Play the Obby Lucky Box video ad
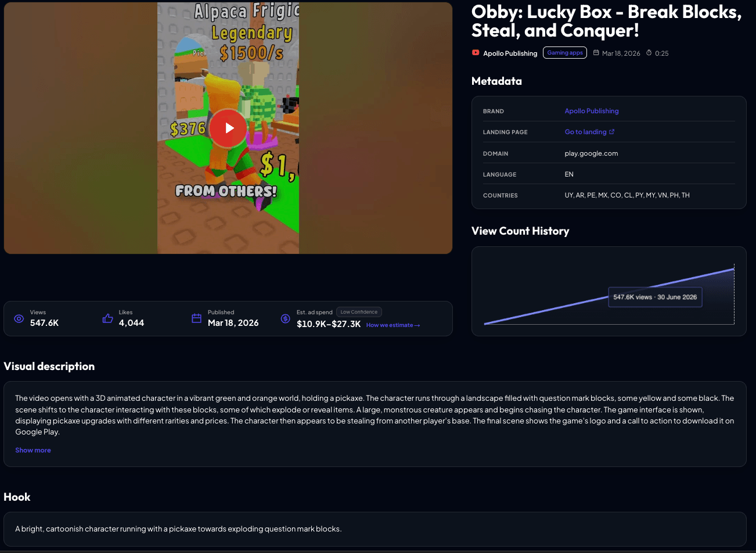756x553 pixels. coord(228,128)
